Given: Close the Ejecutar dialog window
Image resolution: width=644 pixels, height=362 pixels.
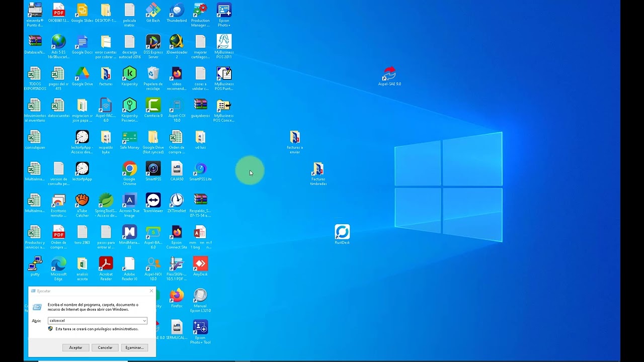Looking at the screenshot, I should point(151,291).
